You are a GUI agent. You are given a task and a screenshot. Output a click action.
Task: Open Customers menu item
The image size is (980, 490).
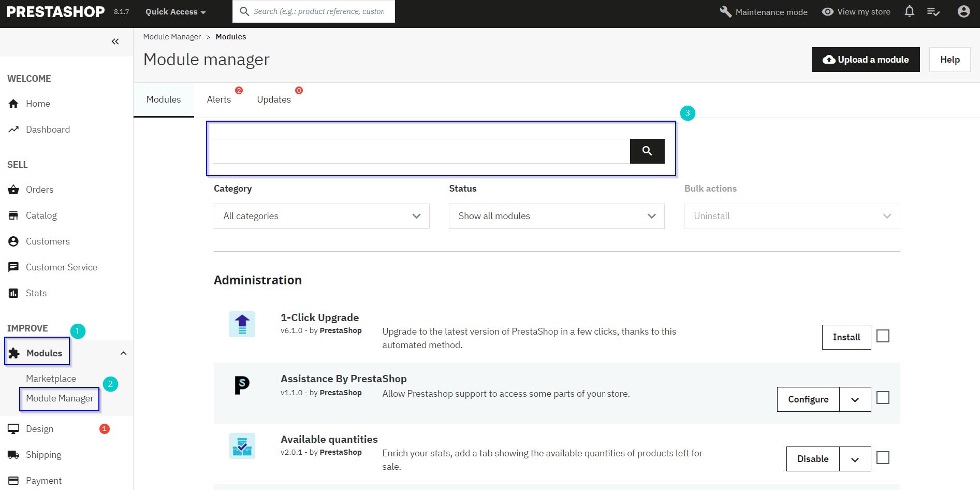coord(48,241)
